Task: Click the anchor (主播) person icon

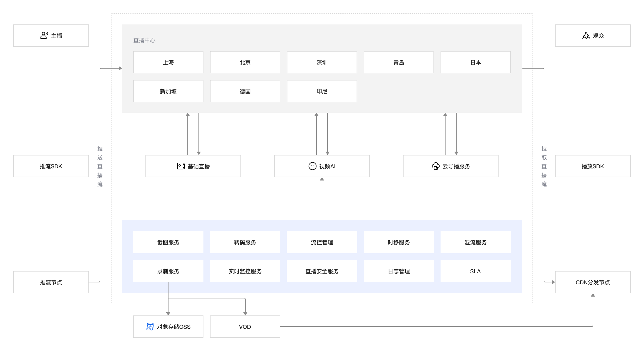Action: click(x=44, y=36)
